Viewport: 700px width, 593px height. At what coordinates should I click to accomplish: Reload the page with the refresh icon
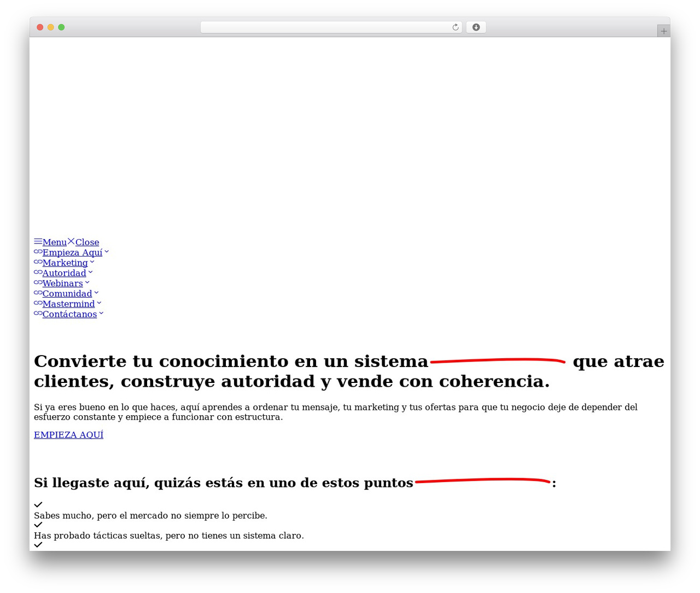pyautogui.click(x=455, y=27)
